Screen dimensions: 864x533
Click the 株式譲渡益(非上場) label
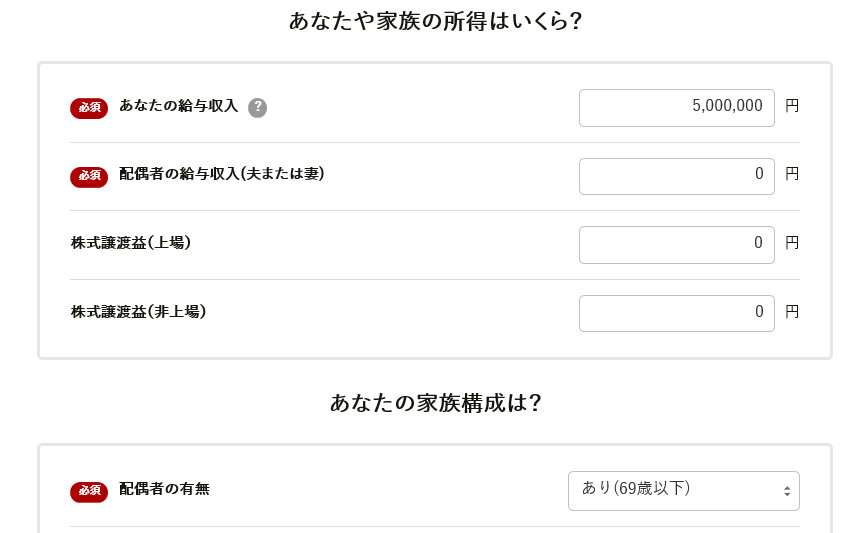(x=138, y=311)
